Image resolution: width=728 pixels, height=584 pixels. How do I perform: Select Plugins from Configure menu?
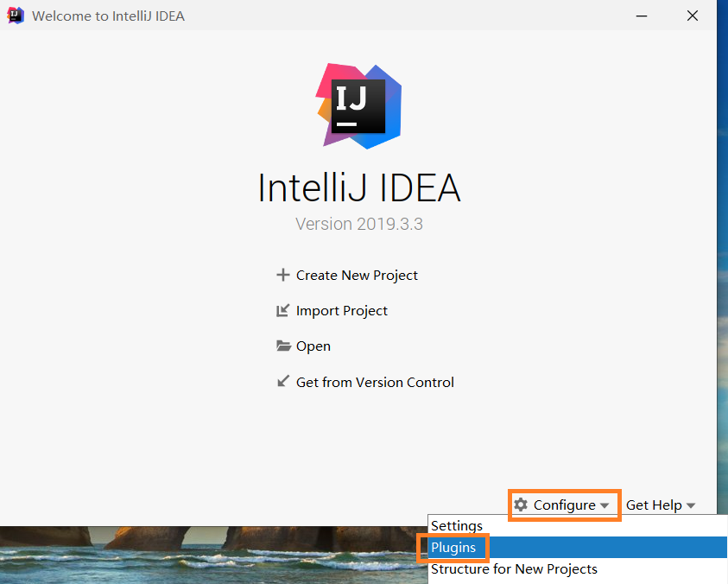578,548
